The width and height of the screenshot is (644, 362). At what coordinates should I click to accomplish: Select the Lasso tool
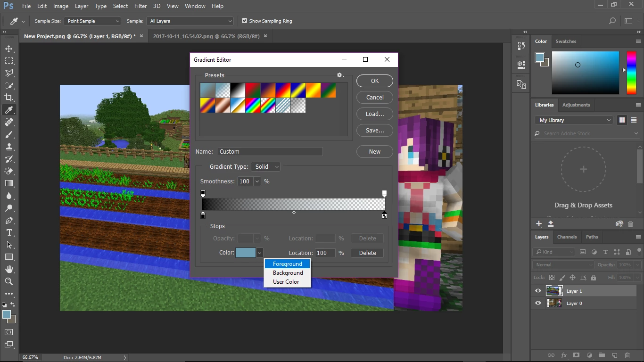[x=9, y=73]
